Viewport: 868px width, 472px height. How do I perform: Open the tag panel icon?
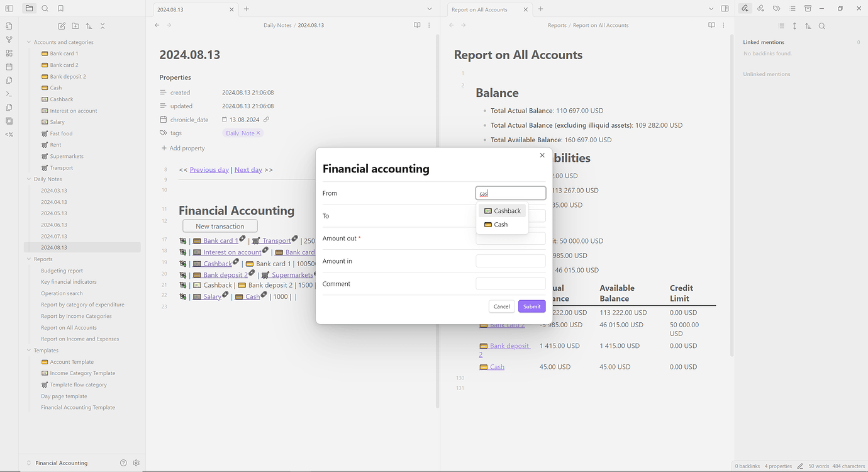pos(777,8)
